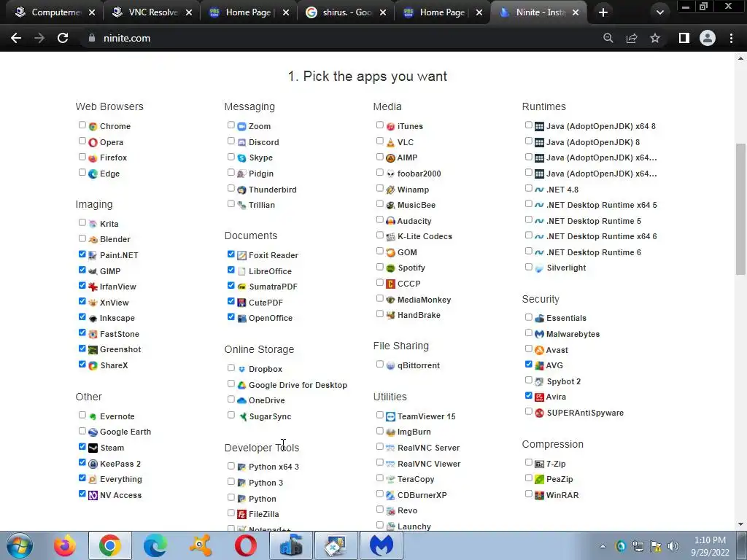This screenshot has width=747, height=560.
Task: Uncheck the Foxit Reader checkbox
Action: tap(231, 254)
